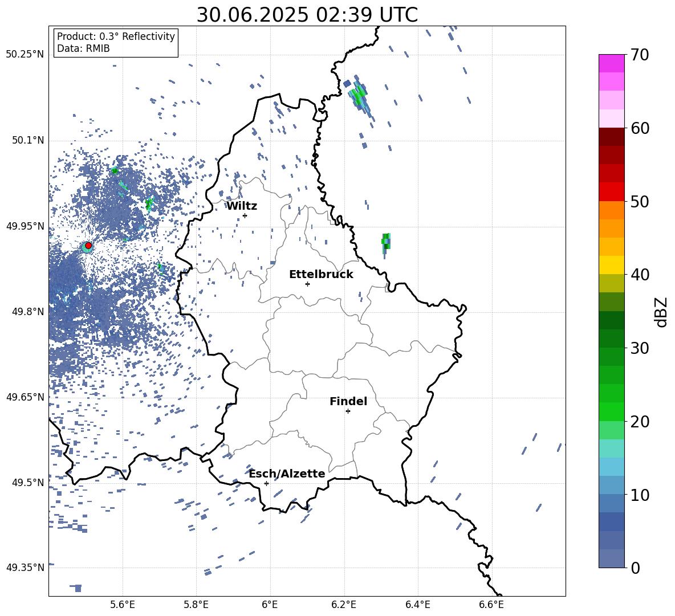Click the 49.35°N latitude label
This screenshot has height=616, width=675.
25,568
